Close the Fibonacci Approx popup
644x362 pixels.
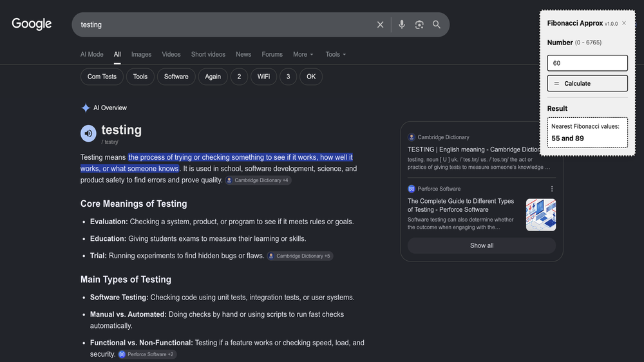[x=624, y=23]
